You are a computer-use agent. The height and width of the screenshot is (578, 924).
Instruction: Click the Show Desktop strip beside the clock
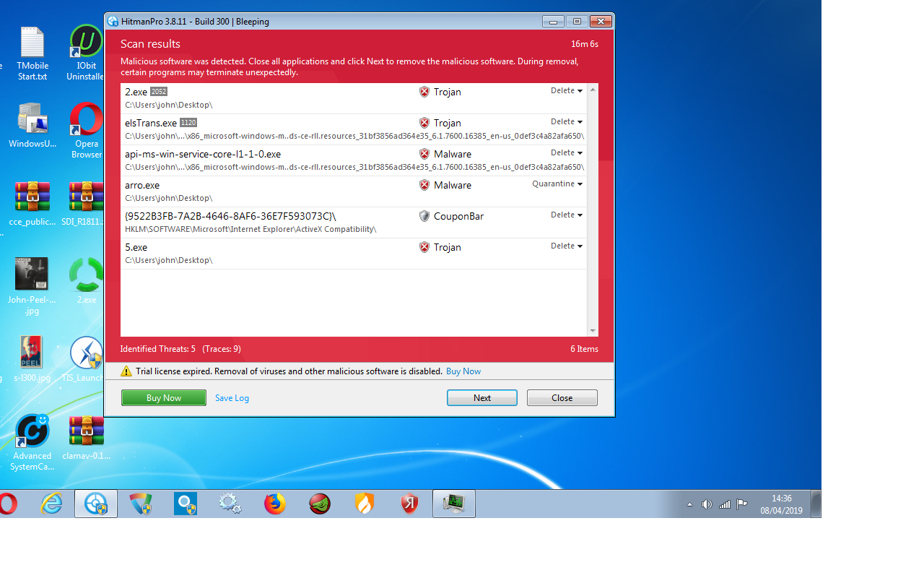[x=816, y=504]
